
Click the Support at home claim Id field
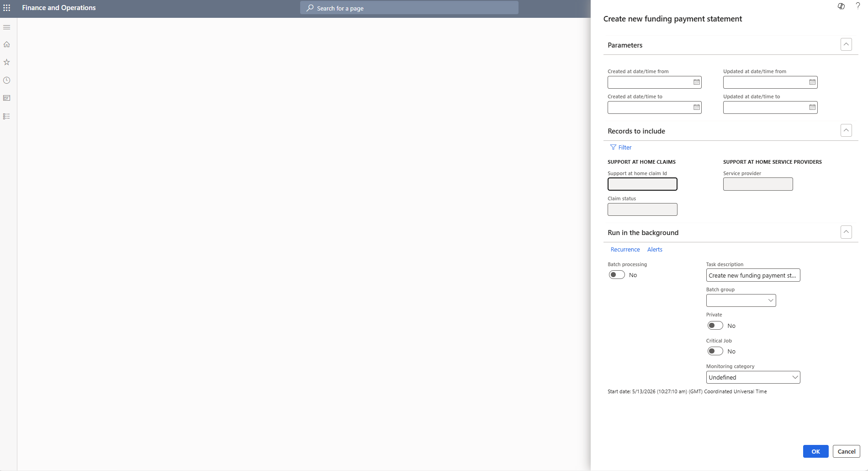coord(642,184)
